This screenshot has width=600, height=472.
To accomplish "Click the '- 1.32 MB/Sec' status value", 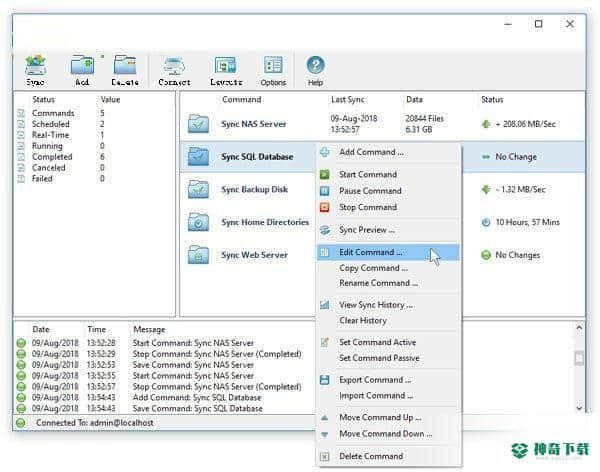I will tap(520, 189).
